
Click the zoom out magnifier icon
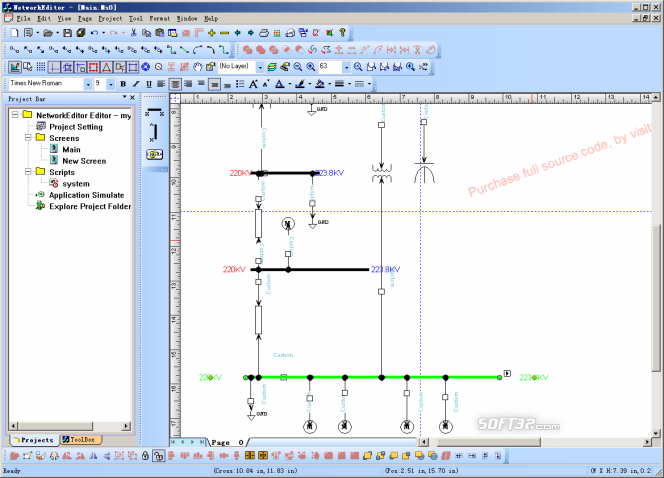pos(298,67)
